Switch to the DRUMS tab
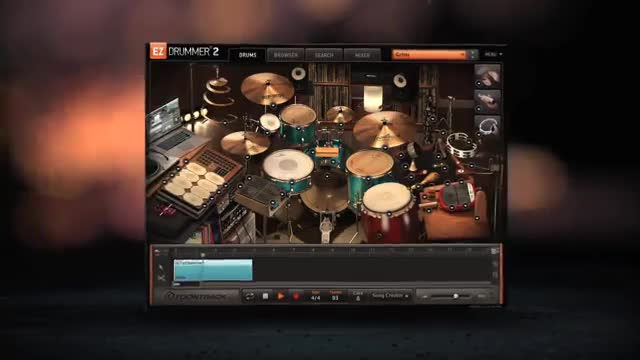The height and width of the screenshot is (360, 640). tap(248, 55)
